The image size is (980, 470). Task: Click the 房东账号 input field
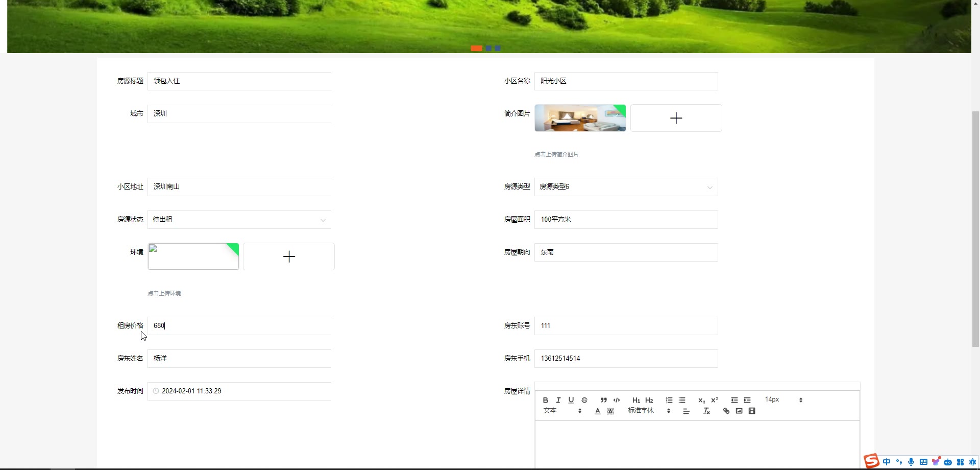(x=626, y=326)
